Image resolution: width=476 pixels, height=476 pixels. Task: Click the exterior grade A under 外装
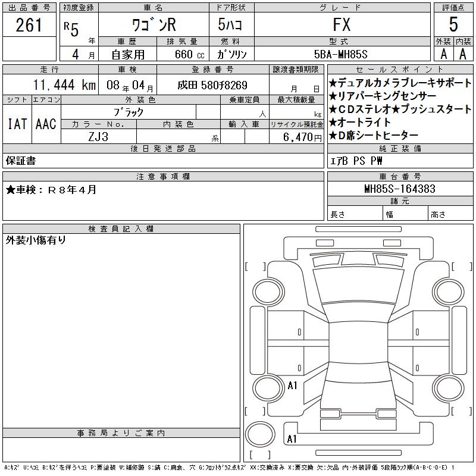443,54
